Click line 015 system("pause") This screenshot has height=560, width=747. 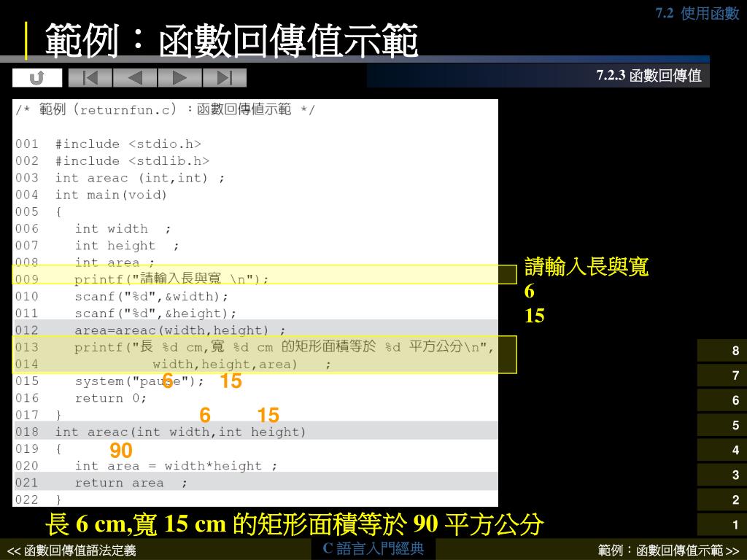109,381
